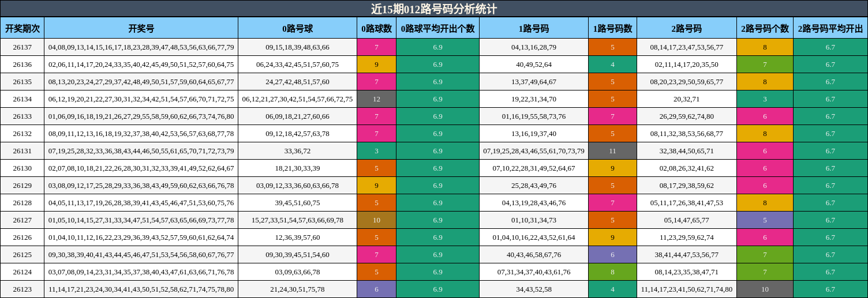
Task: Click period cell 26132
Action: pyautogui.click(x=23, y=134)
